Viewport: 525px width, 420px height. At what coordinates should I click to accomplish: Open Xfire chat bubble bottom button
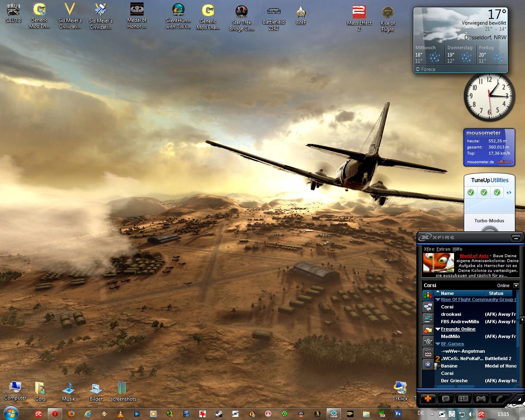pos(445,398)
